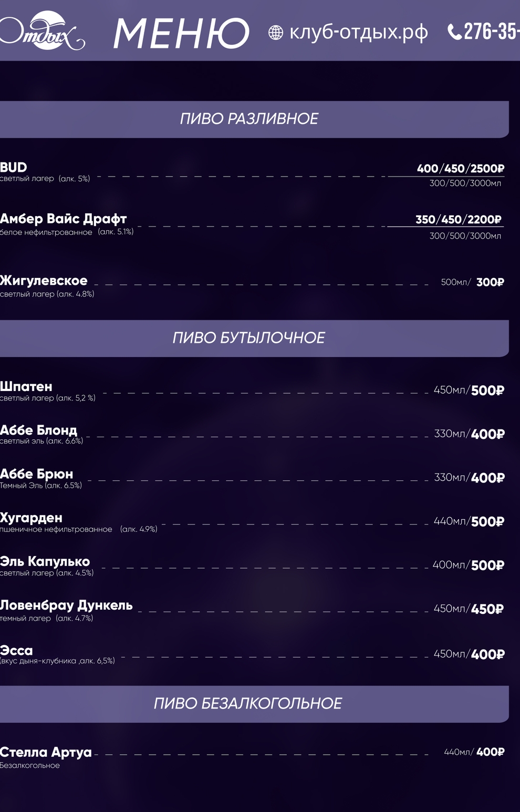Screen dimensions: 520x812
Task: Choose Амбер Вайс Драфт from the draft list
Action: click(x=64, y=219)
